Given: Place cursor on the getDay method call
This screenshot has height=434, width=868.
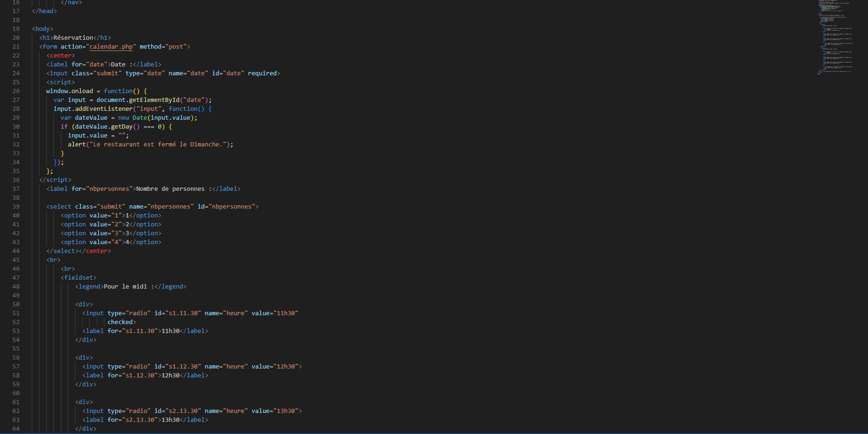Looking at the screenshot, I should tap(122, 127).
